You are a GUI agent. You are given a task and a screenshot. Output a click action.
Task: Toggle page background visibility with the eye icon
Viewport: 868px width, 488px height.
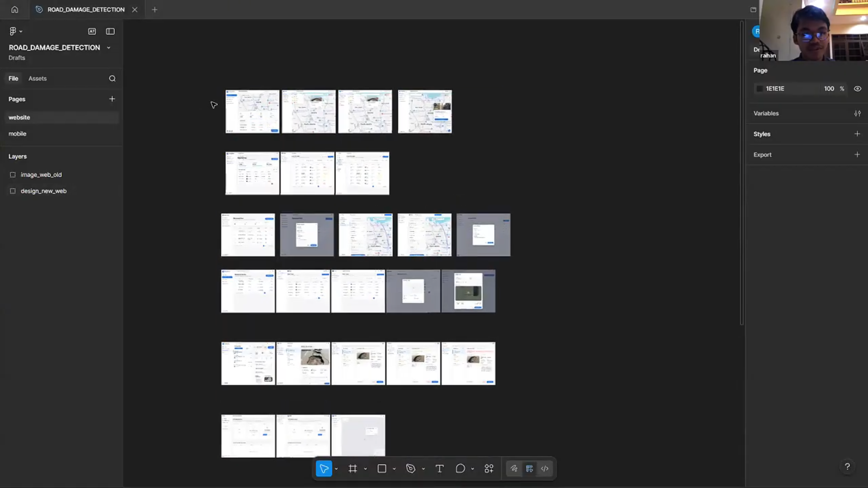click(x=858, y=89)
